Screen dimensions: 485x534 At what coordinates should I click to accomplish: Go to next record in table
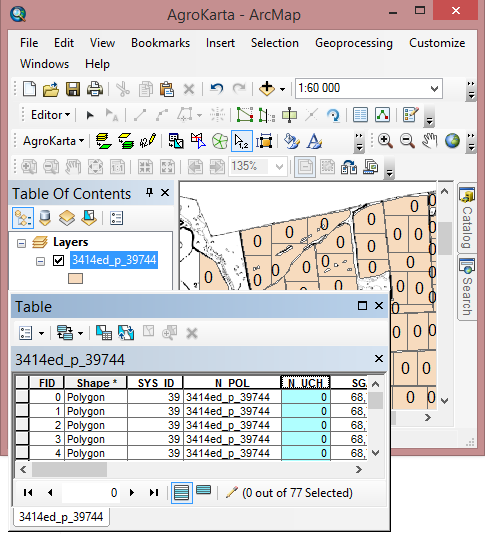click(x=132, y=492)
